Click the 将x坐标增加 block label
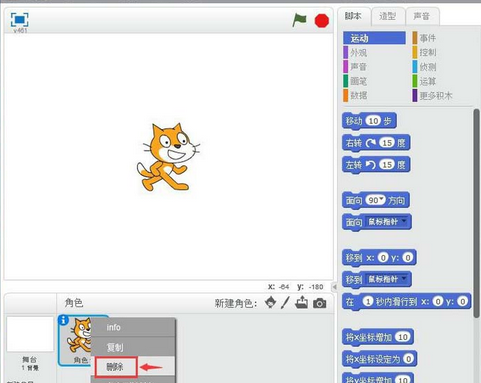 point(369,337)
